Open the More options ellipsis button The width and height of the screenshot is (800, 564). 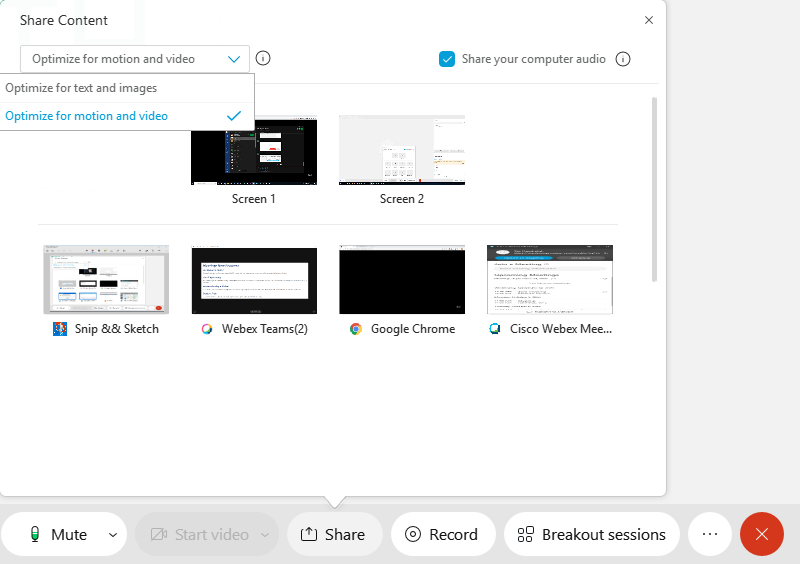tap(710, 534)
